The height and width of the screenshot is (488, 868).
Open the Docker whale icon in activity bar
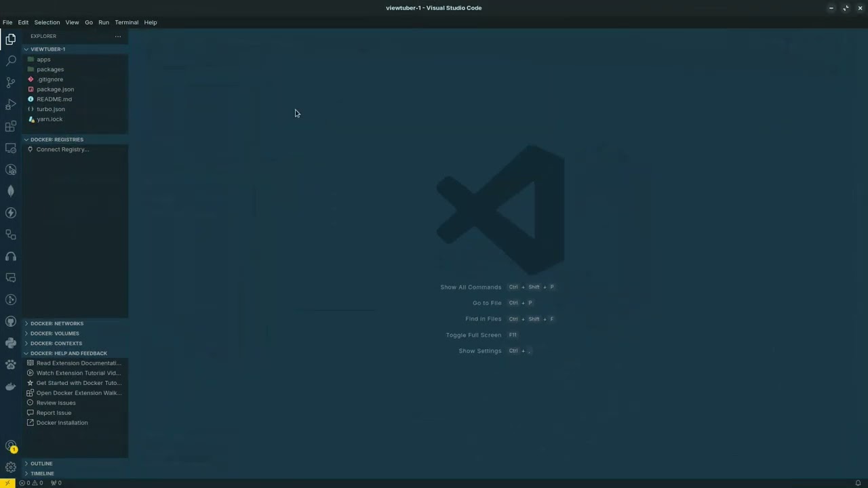[10, 386]
